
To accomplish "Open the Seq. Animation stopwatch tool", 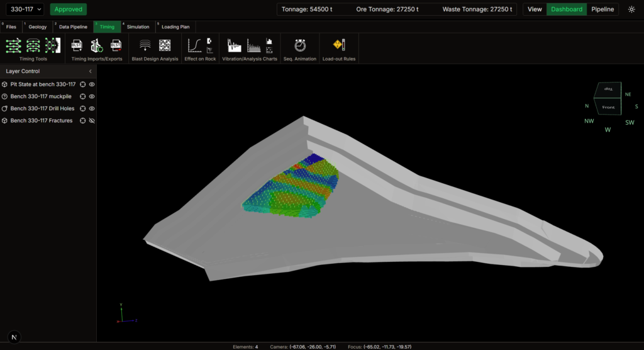I will point(300,46).
